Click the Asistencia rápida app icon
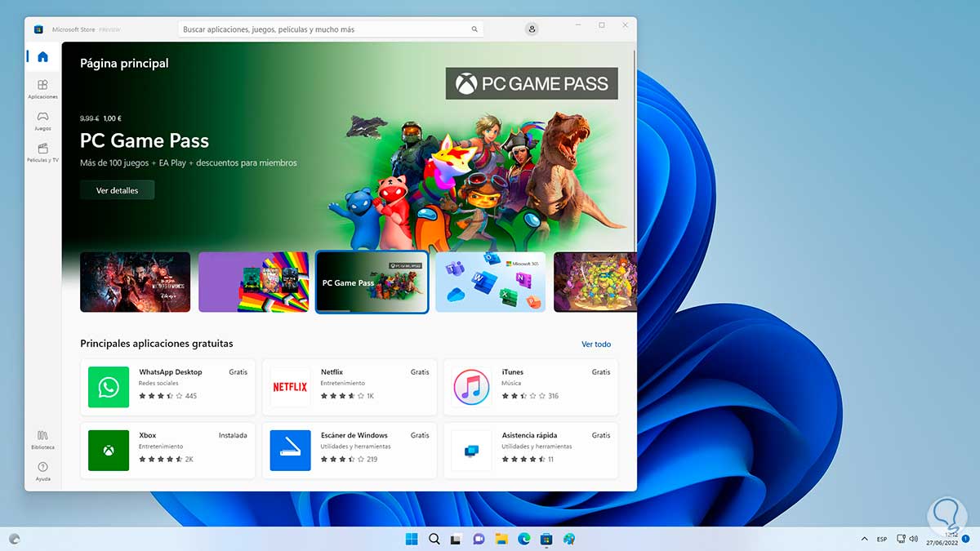Image resolution: width=980 pixels, height=551 pixels. click(x=471, y=451)
